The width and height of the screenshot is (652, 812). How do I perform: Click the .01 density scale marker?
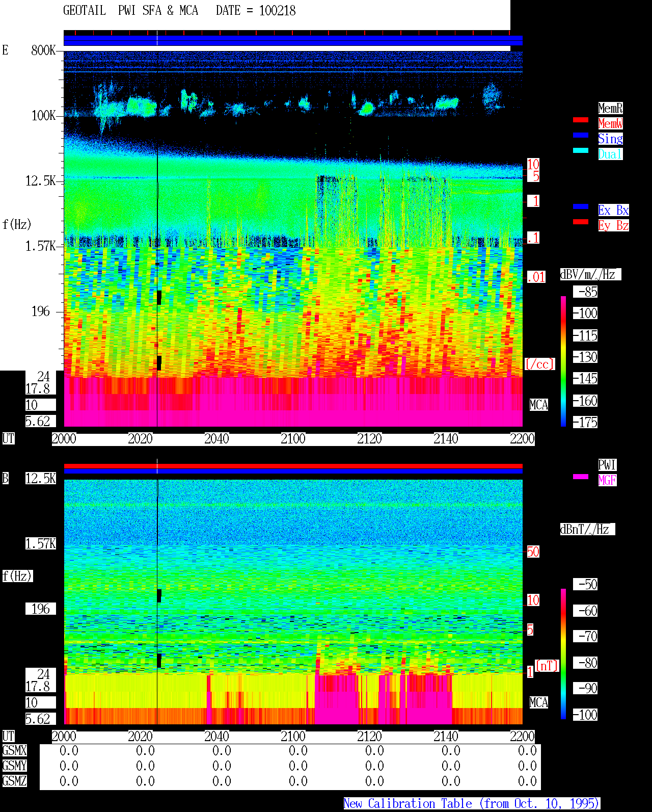click(x=536, y=277)
